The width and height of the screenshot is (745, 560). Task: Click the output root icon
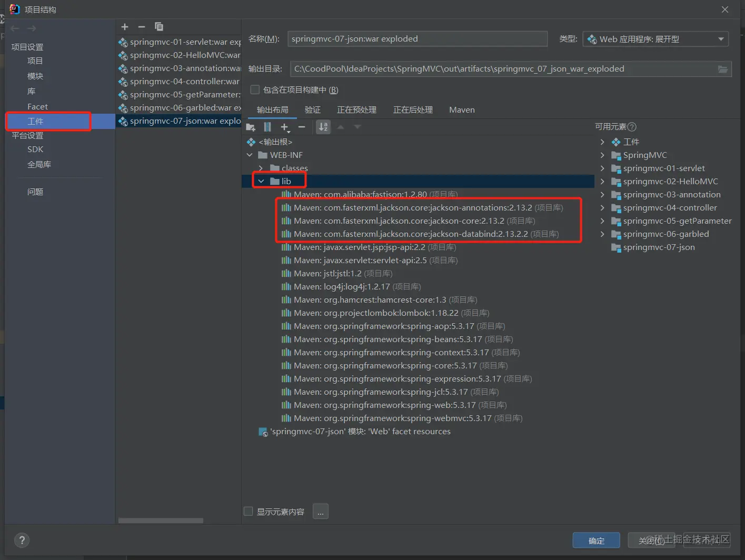pyautogui.click(x=251, y=142)
